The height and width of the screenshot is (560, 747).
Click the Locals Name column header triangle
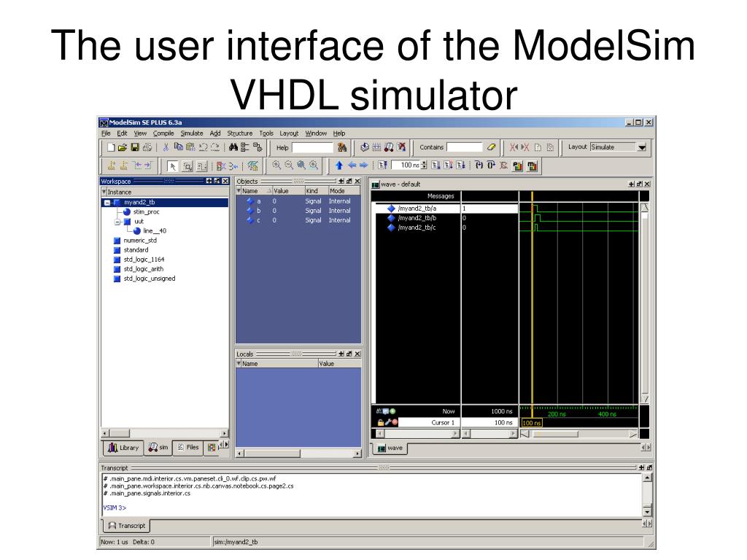point(239,363)
